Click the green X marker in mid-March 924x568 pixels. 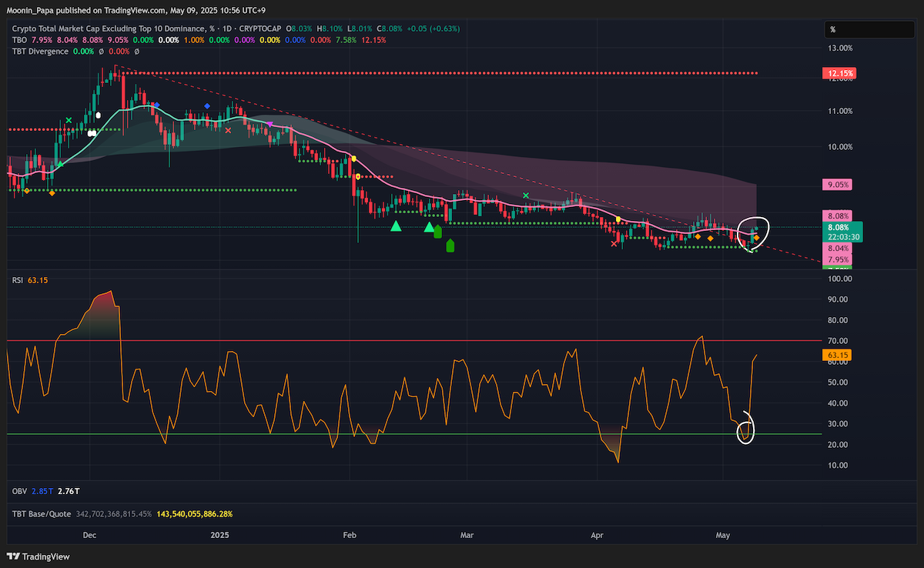click(x=526, y=196)
